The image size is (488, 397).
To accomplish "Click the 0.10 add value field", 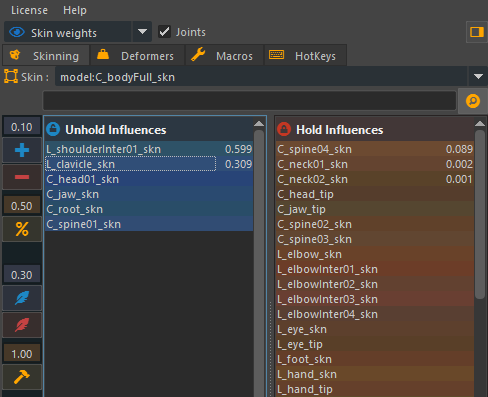I will click(x=22, y=127).
